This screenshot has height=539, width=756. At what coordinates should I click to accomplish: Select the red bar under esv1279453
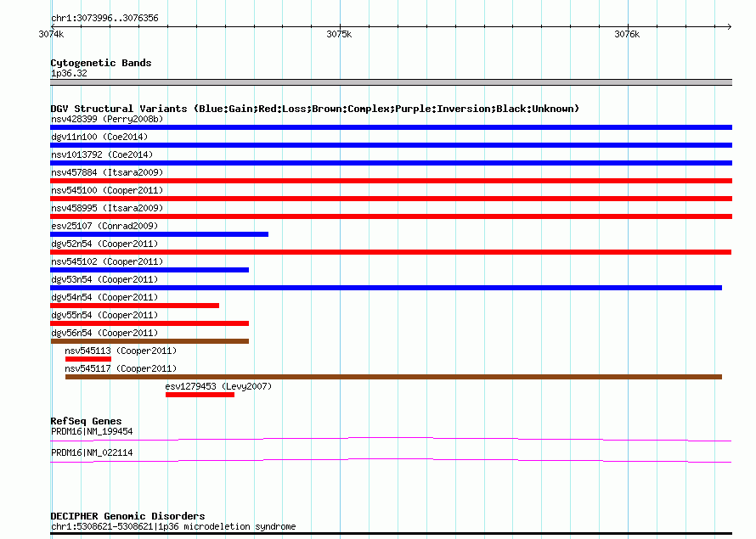point(200,395)
